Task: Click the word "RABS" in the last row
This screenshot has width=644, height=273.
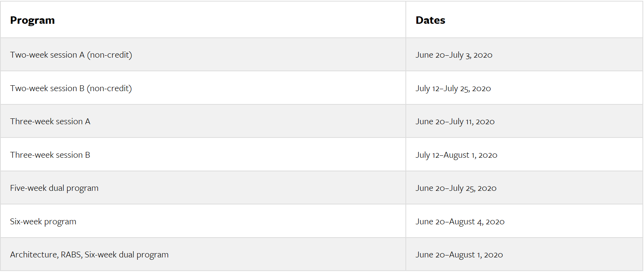Action: tap(71, 255)
